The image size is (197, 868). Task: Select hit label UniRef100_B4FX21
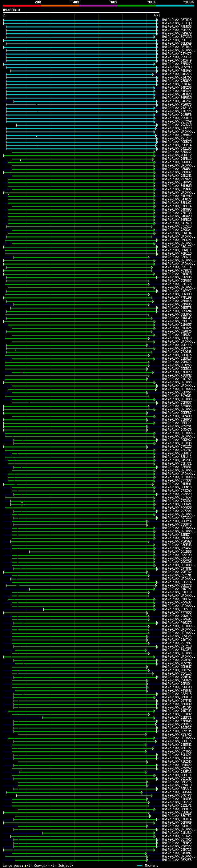pyautogui.click(x=177, y=91)
